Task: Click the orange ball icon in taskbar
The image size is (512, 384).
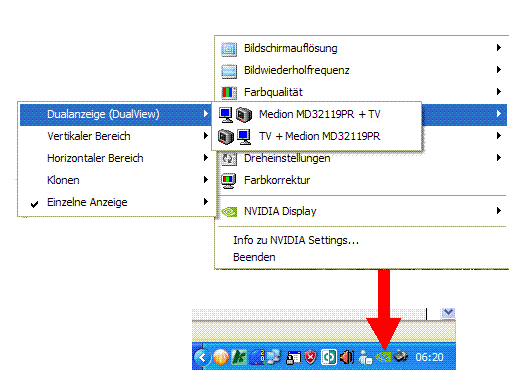Action: point(221,357)
